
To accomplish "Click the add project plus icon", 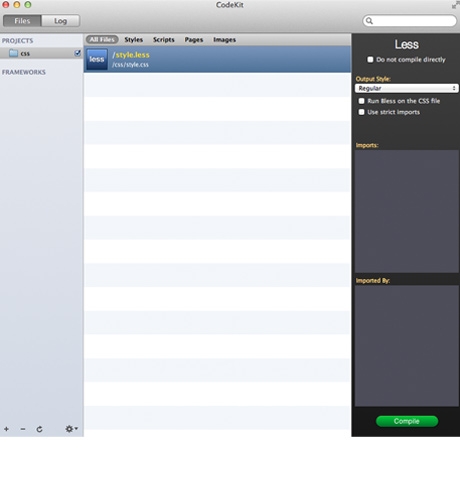I will [6, 429].
